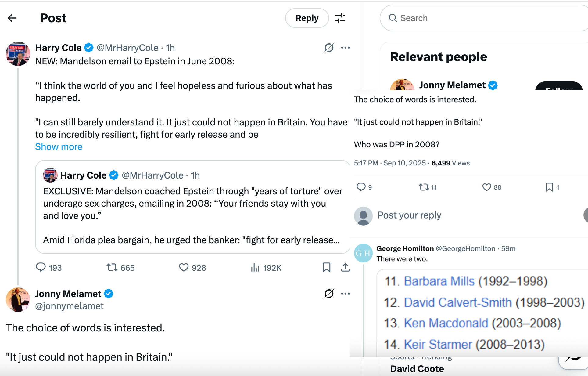This screenshot has width=588, height=376.
Task: Open more options on Jonny Melamet's post
Action: [x=345, y=294]
